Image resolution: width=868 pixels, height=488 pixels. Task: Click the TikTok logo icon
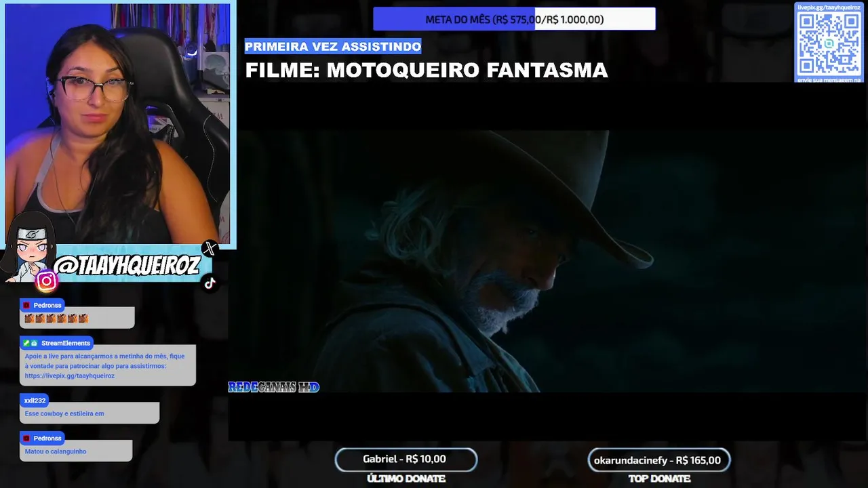click(210, 283)
